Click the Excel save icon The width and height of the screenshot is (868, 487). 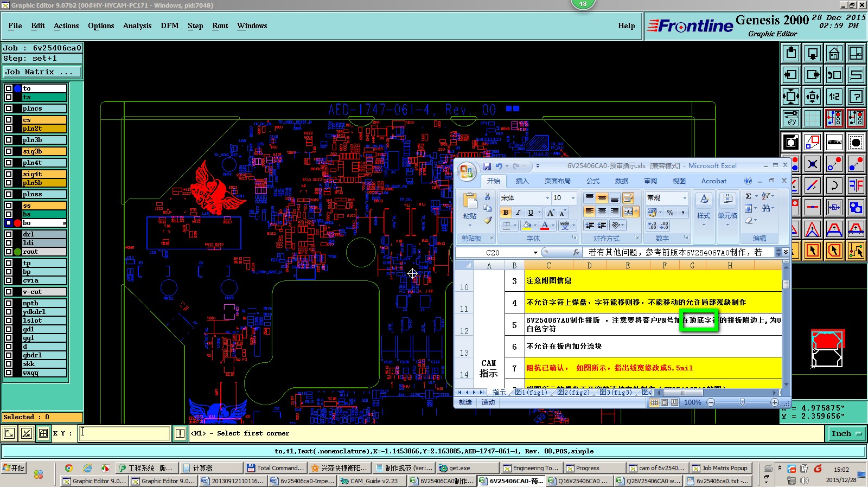point(487,166)
